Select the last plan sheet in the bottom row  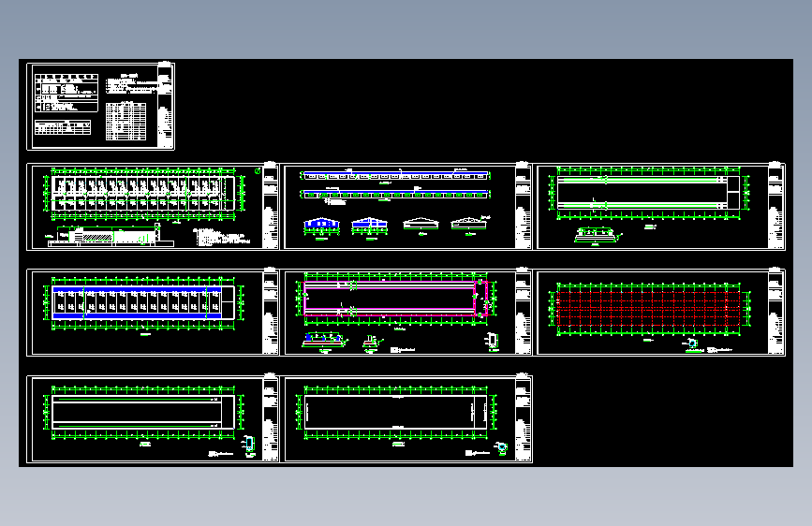coord(406,419)
